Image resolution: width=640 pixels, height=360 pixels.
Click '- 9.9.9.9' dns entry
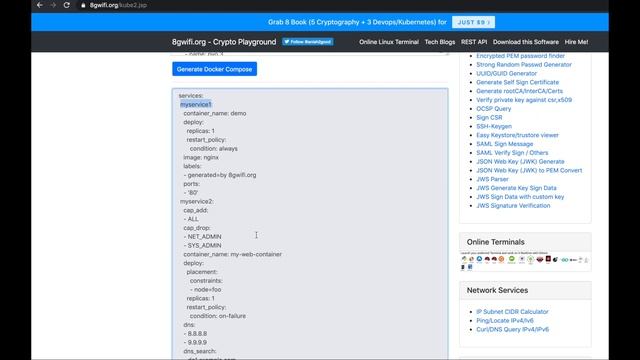coord(195,342)
